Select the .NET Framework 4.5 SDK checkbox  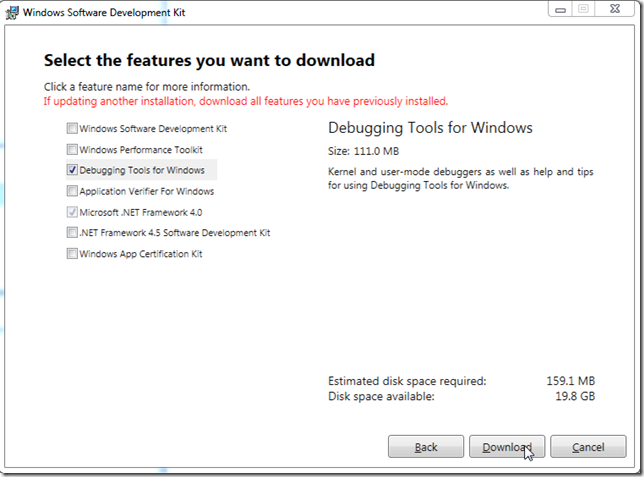click(72, 233)
